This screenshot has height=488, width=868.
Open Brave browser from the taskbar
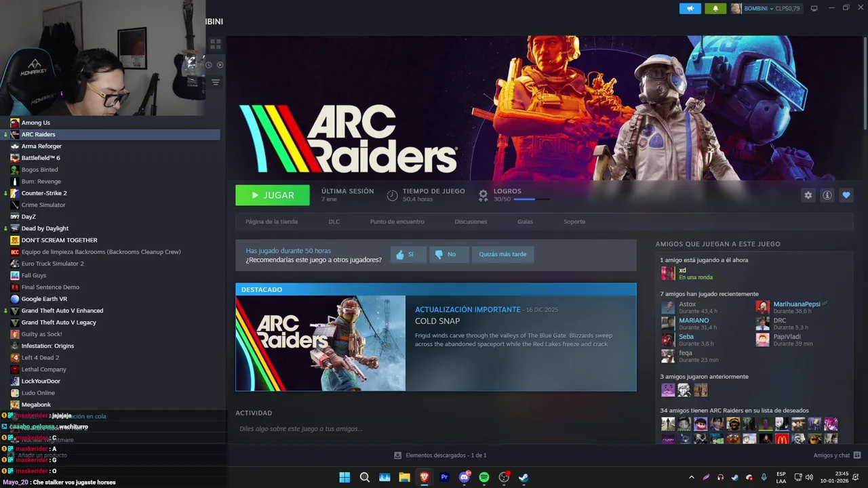point(425,477)
